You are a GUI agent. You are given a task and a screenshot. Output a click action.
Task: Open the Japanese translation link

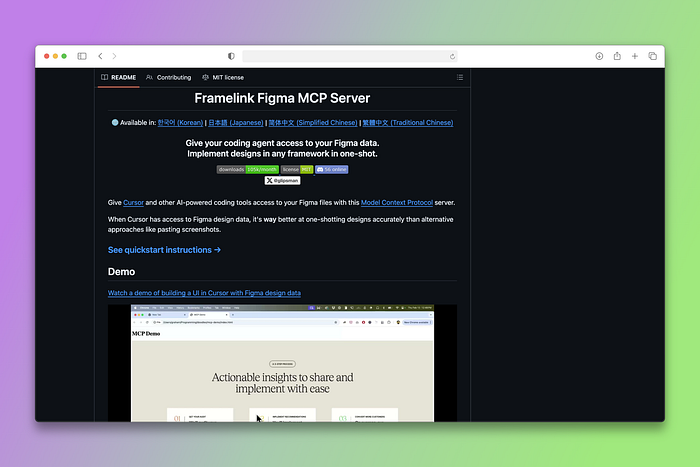click(x=236, y=122)
